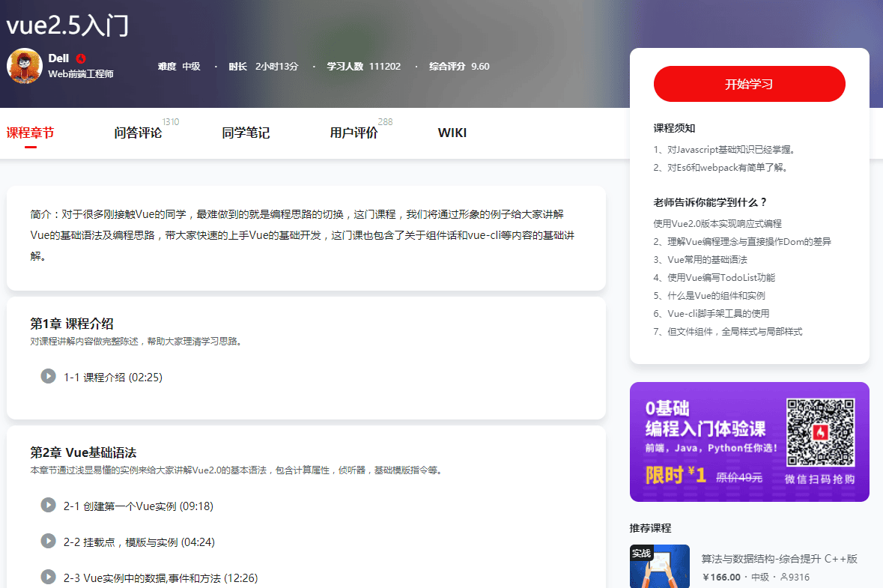Open lesson 2-3 Vue实例中的数据,事件和方法
The image size is (883, 588).
click(160, 578)
